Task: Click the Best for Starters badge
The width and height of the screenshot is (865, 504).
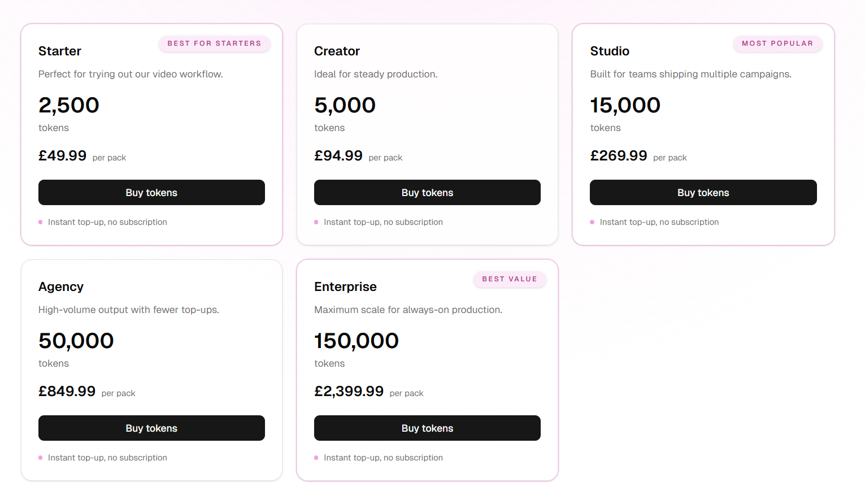Action: pos(214,44)
